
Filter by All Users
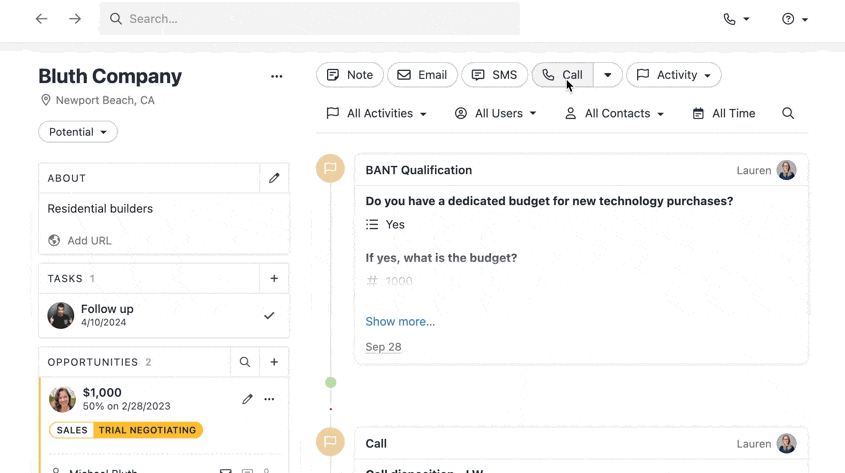tap(495, 114)
